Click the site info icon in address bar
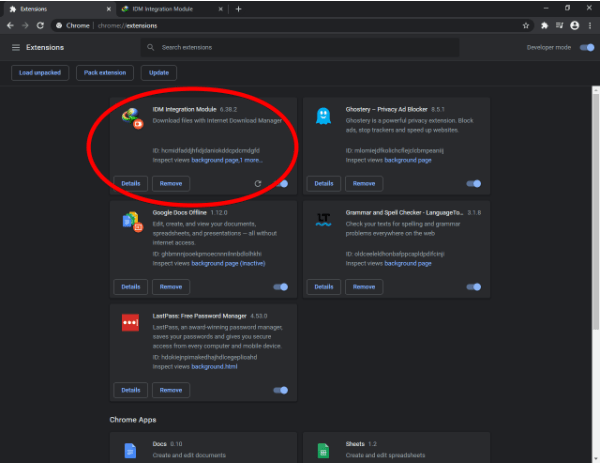 pos(59,26)
